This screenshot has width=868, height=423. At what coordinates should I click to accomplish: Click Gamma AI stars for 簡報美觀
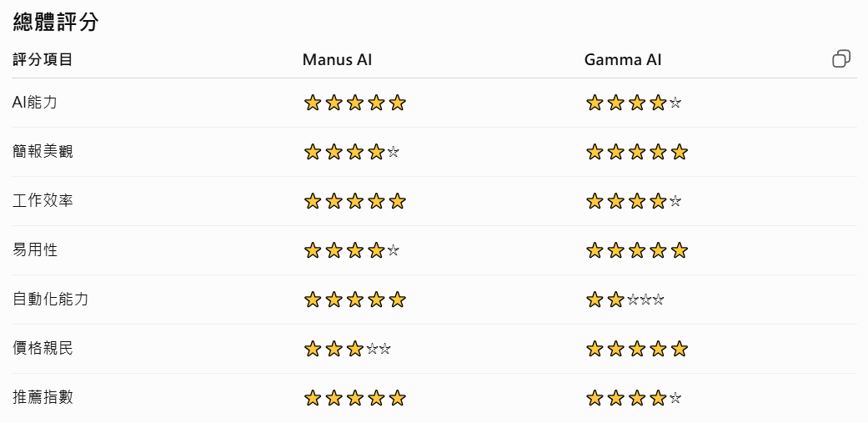[636, 152]
